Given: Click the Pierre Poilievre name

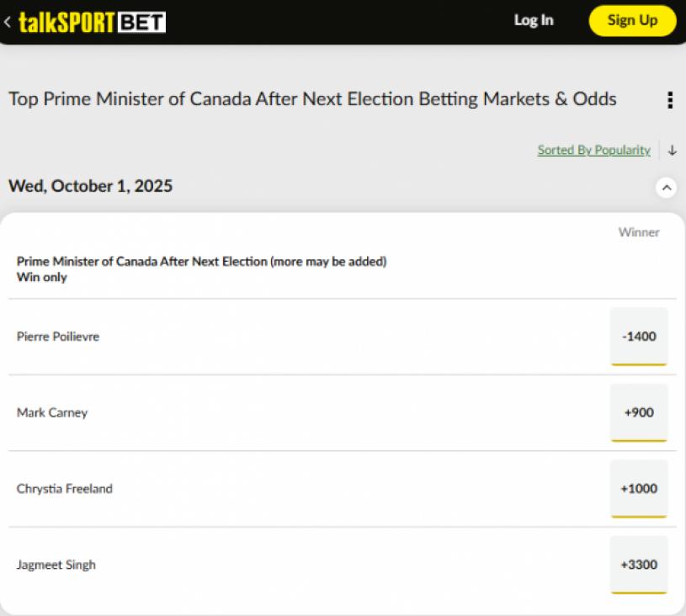Looking at the screenshot, I should [58, 337].
